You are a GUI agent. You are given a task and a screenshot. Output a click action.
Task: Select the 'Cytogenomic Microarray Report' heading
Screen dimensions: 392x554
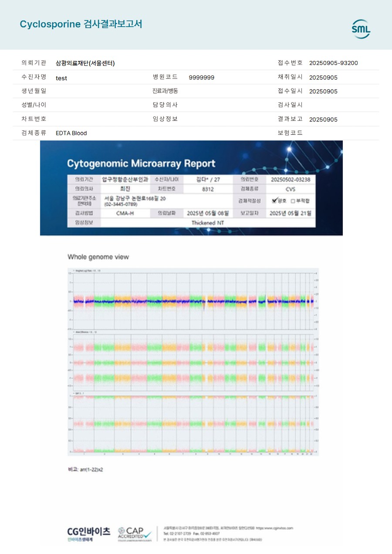click(x=141, y=163)
